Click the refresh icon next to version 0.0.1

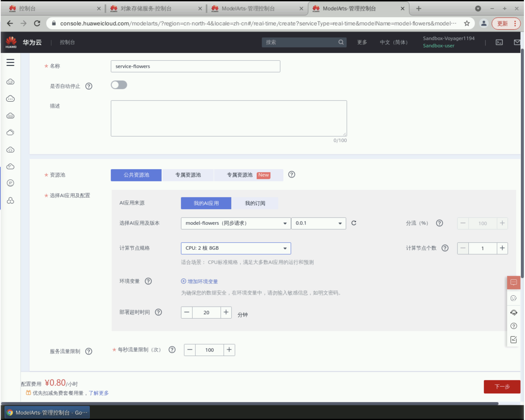pyautogui.click(x=354, y=223)
